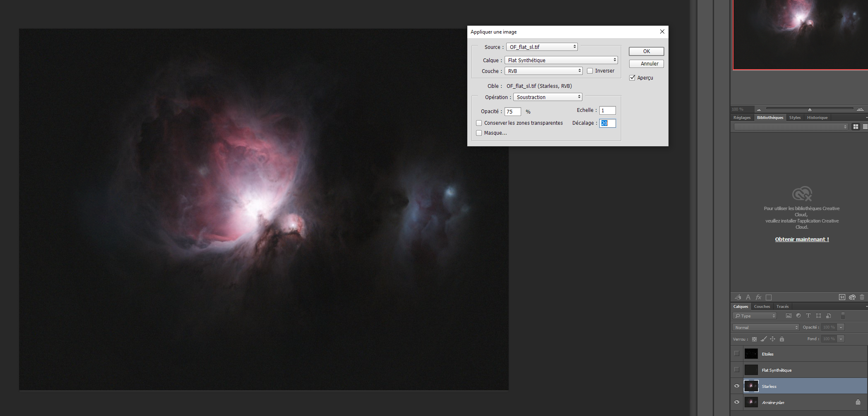Lock image pixels brush icon

[764, 339]
